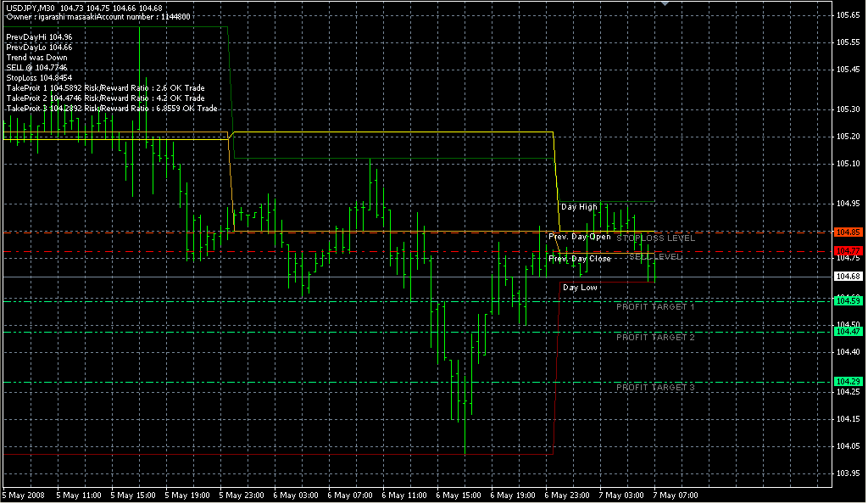
Task: Select the green 104.47 price tag
Action: pyautogui.click(x=848, y=332)
